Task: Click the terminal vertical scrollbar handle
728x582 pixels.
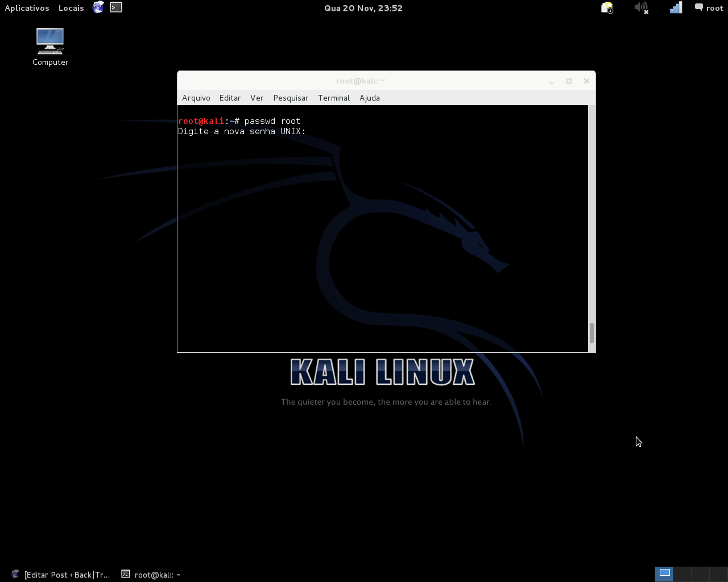Action: (x=591, y=333)
